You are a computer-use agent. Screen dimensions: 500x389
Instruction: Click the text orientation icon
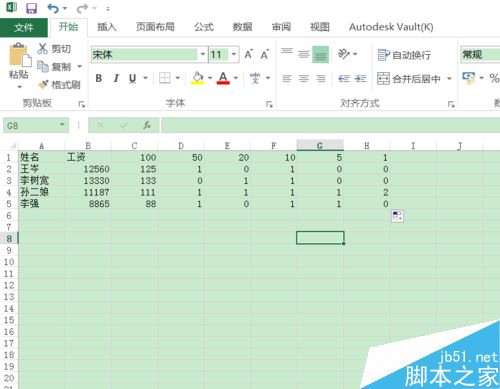pos(344,54)
